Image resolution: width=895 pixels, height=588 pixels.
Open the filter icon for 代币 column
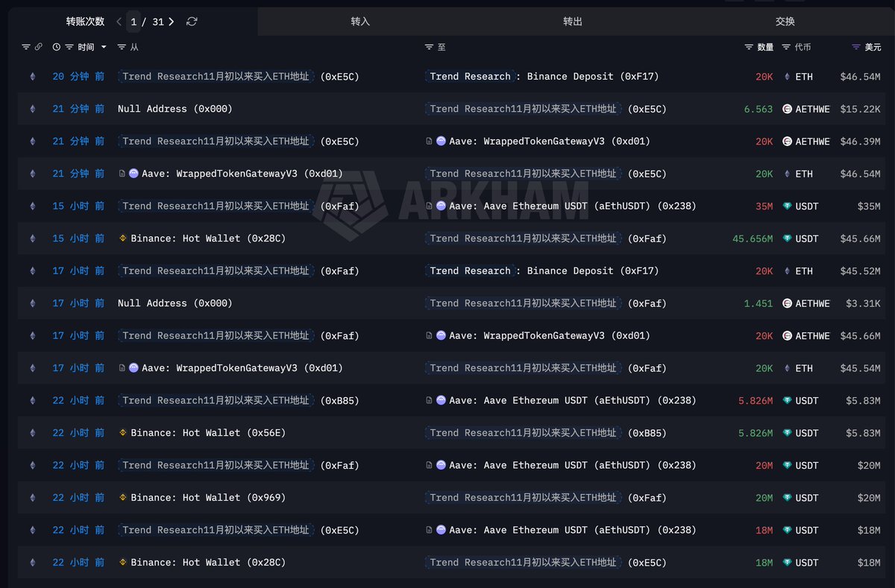point(786,47)
